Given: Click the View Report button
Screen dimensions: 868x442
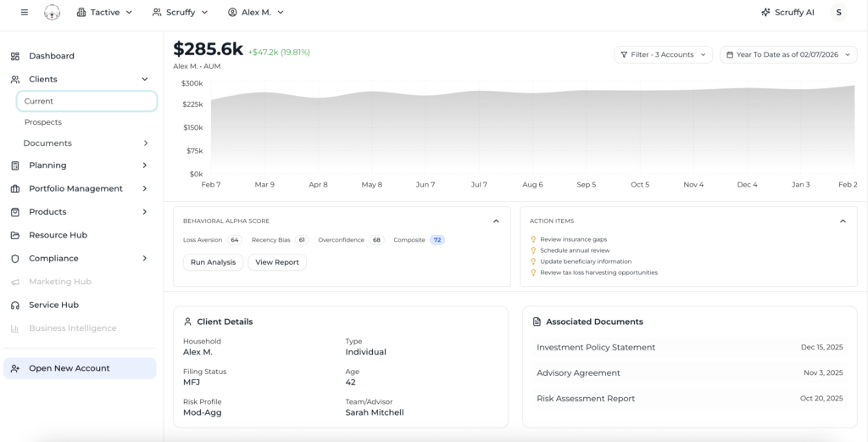Looking at the screenshot, I should coord(277,263).
